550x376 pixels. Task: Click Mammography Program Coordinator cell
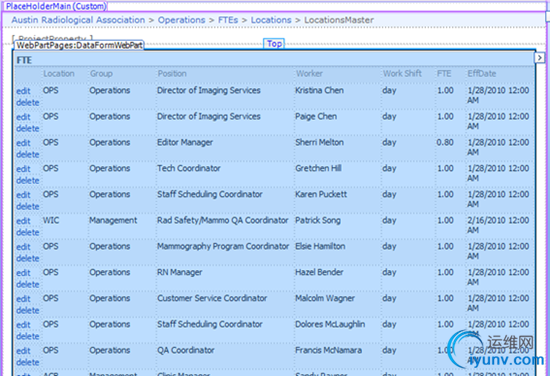tap(223, 246)
